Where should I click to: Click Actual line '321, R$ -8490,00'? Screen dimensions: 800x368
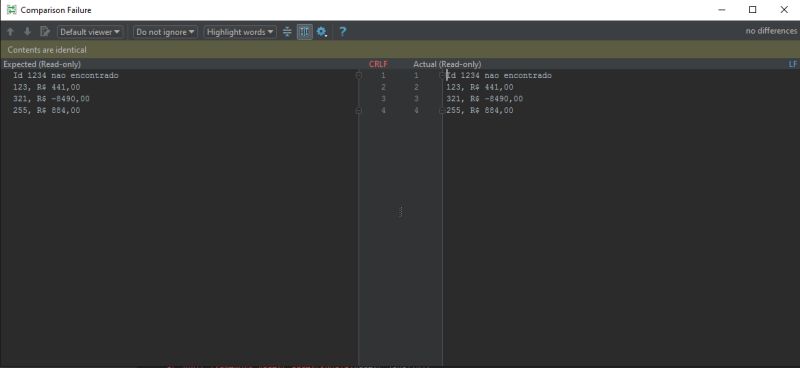click(485, 99)
